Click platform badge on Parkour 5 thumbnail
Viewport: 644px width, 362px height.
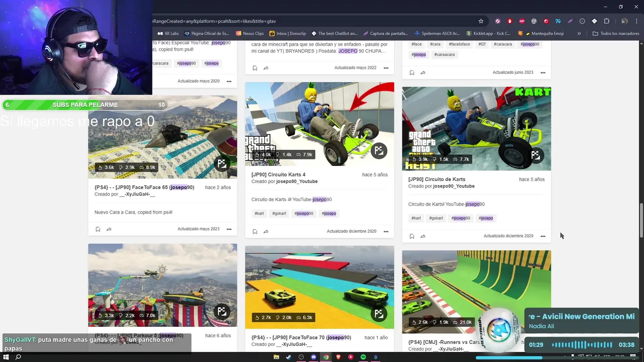coord(221,311)
